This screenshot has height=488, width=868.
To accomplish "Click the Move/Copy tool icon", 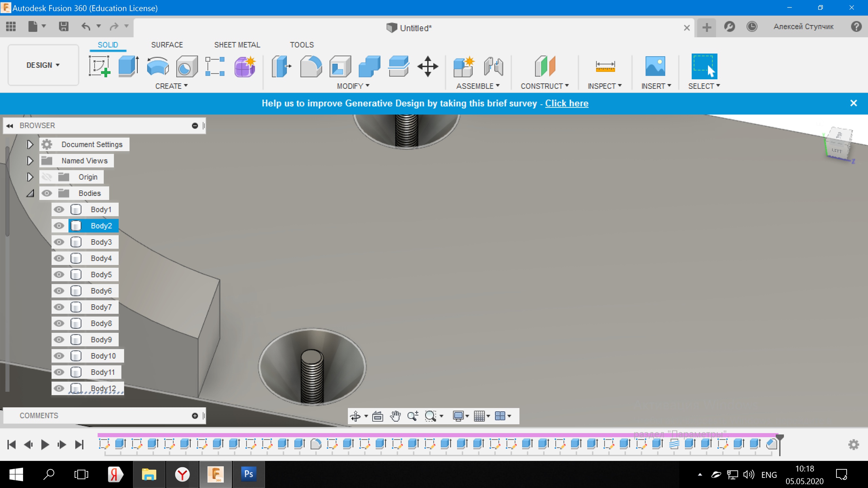I will click(428, 66).
